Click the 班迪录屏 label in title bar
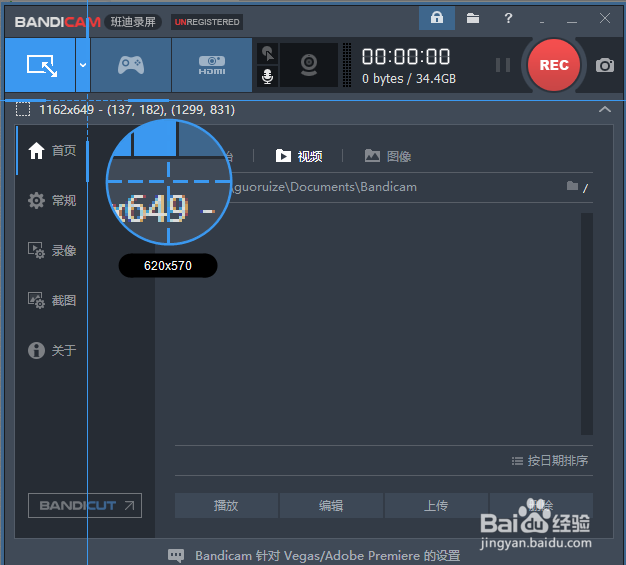Image resolution: width=626 pixels, height=565 pixels. [133, 22]
